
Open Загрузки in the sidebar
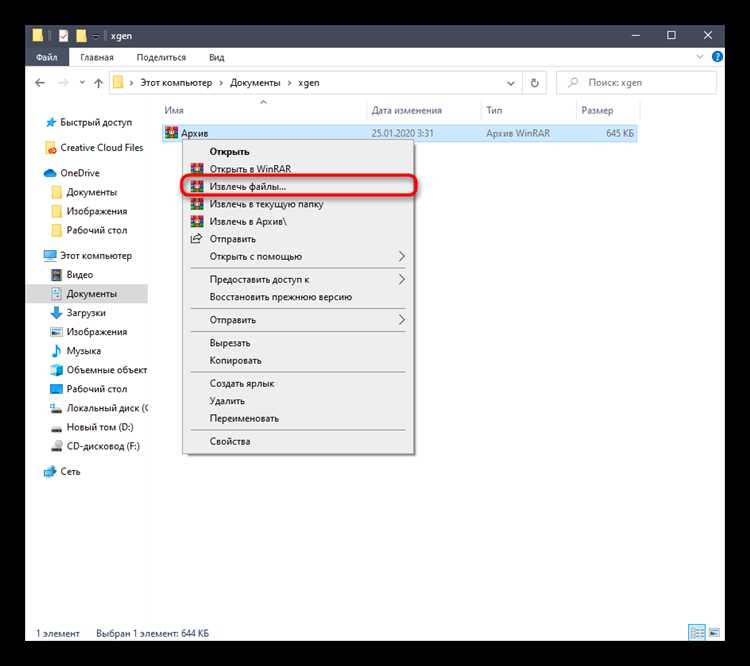coord(78,313)
